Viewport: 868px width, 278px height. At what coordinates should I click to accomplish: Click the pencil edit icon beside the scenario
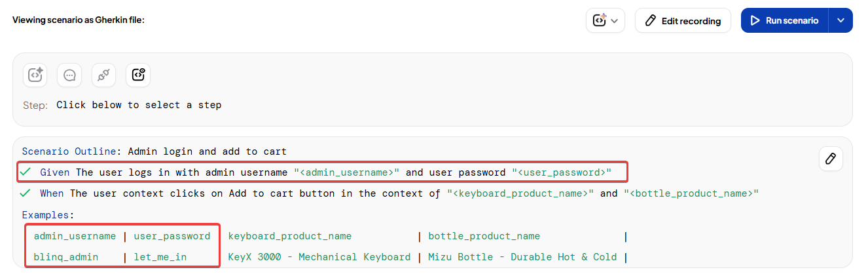831,159
